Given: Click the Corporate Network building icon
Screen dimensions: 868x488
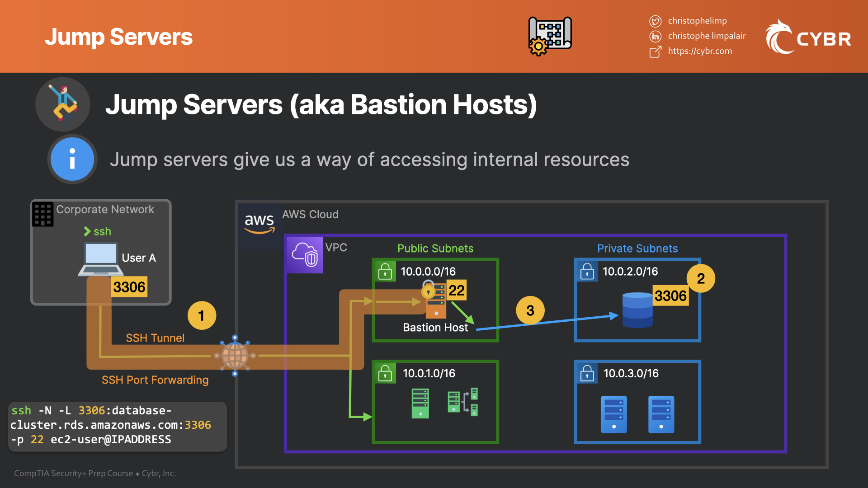Looking at the screenshot, I should coord(43,214).
